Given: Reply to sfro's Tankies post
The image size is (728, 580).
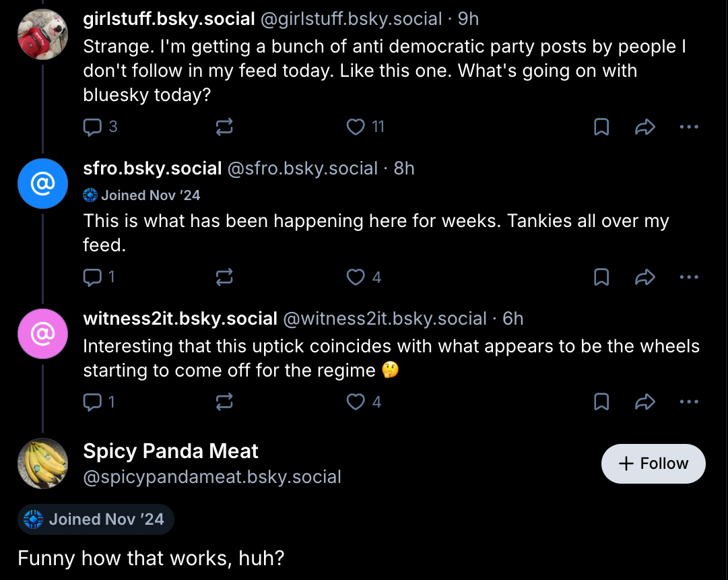Looking at the screenshot, I should (92, 277).
